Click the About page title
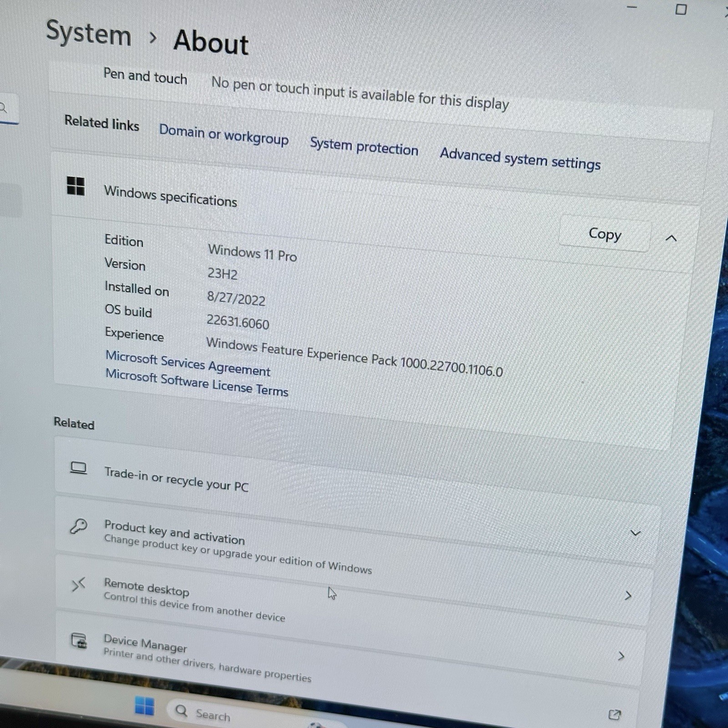The width and height of the screenshot is (728, 728). pos(211,42)
